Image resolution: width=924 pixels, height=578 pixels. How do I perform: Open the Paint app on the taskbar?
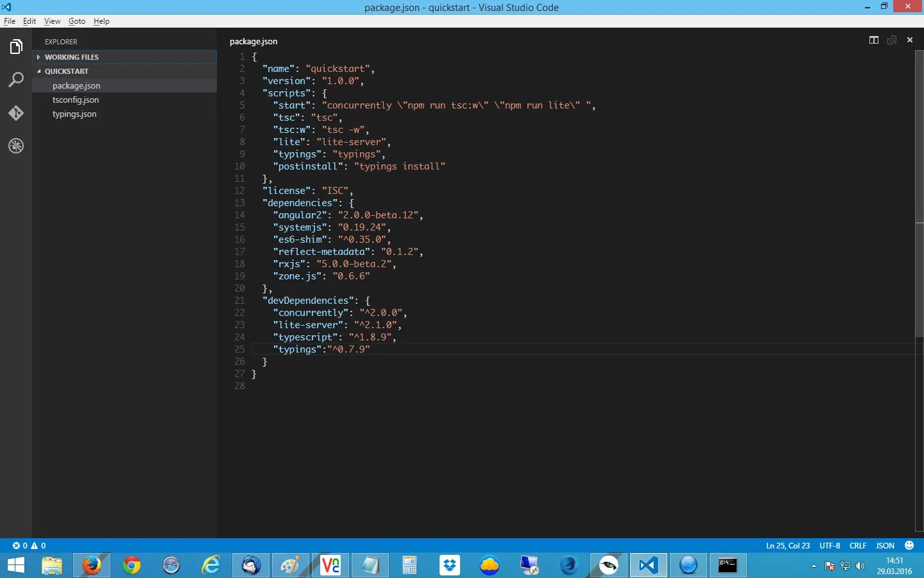click(291, 565)
